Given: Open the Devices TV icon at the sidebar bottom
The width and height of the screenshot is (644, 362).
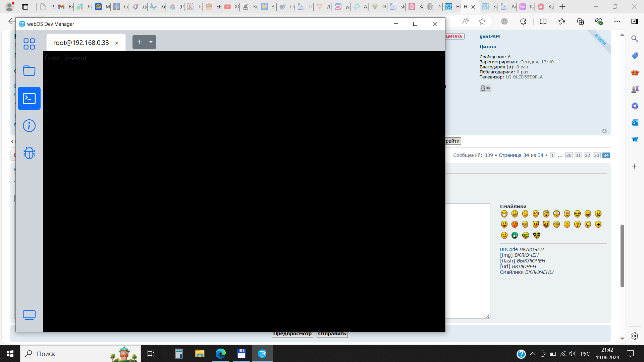Looking at the screenshot, I should (29, 315).
